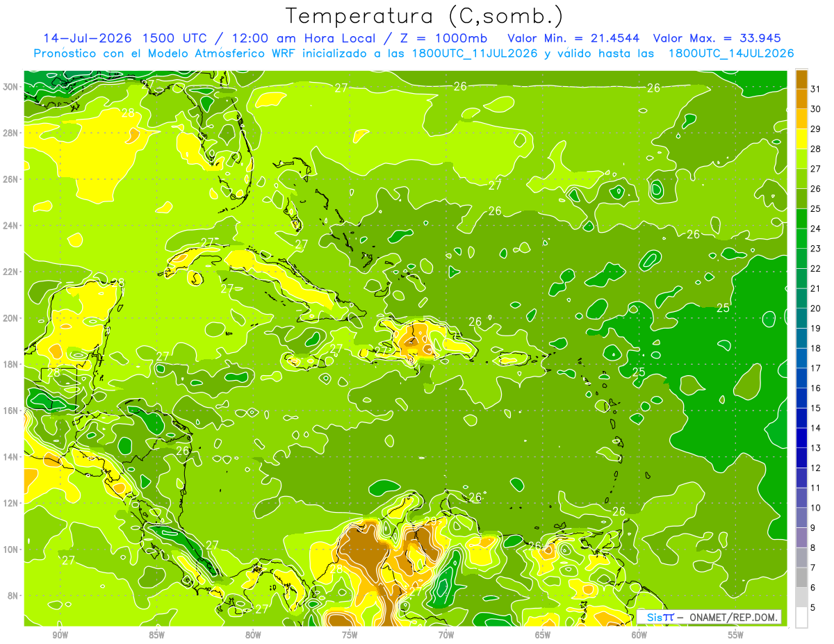The image size is (834, 644).
Task: Click legend value 5
Action: click(813, 608)
